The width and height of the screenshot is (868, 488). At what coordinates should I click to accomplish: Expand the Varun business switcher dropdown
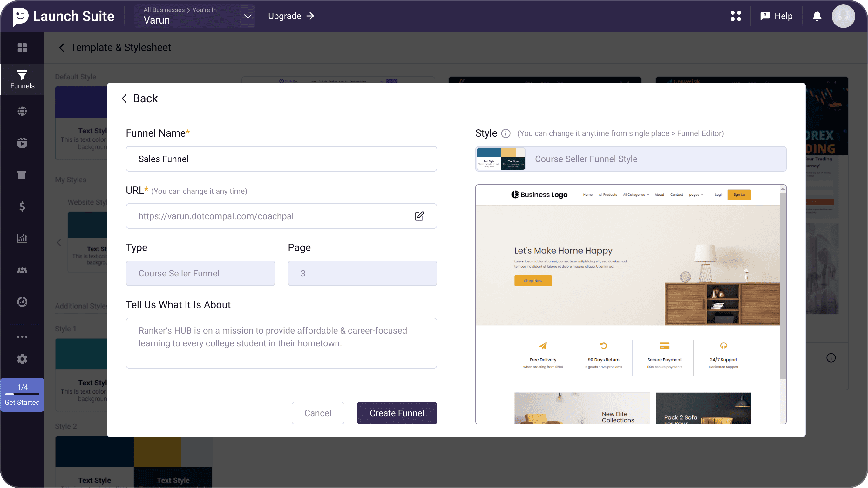coord(247,16)
